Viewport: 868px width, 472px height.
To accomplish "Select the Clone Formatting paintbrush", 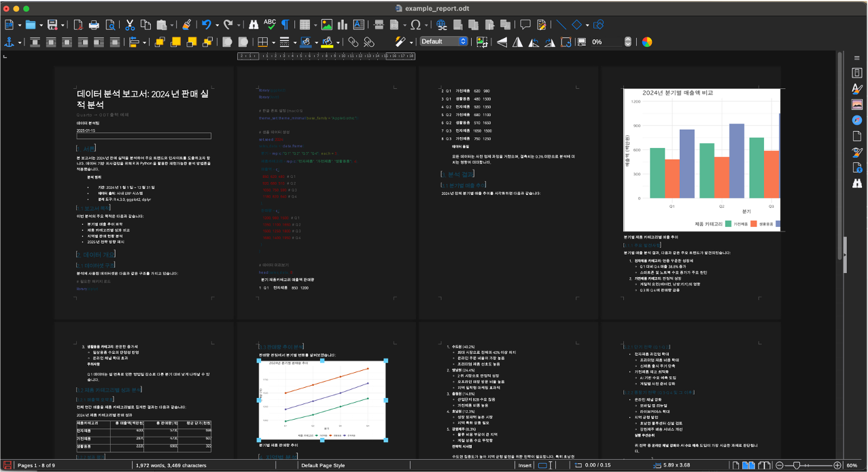I will [x=187, y=25].
